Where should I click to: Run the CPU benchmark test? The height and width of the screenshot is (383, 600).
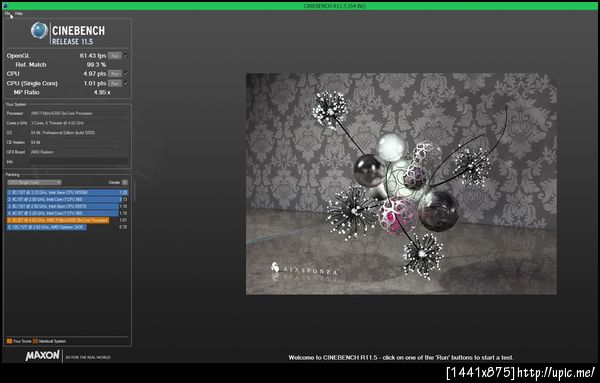115,73
